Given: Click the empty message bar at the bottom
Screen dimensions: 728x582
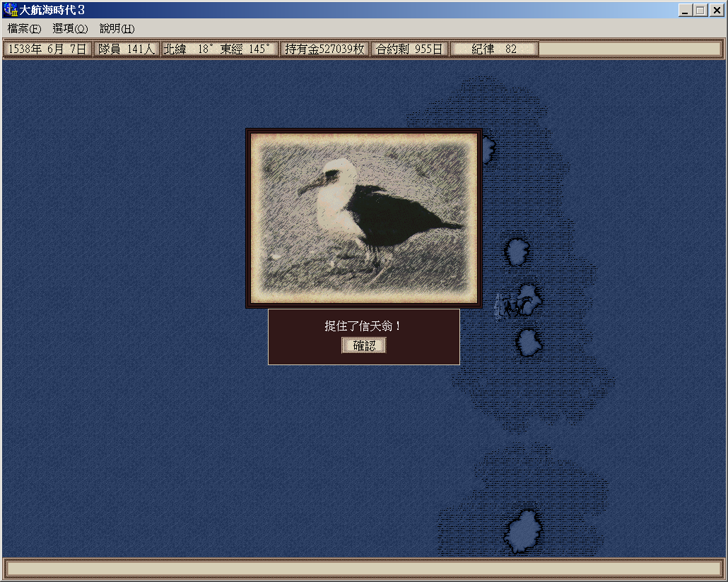Looking at the screenshot, I should point(363,569).
